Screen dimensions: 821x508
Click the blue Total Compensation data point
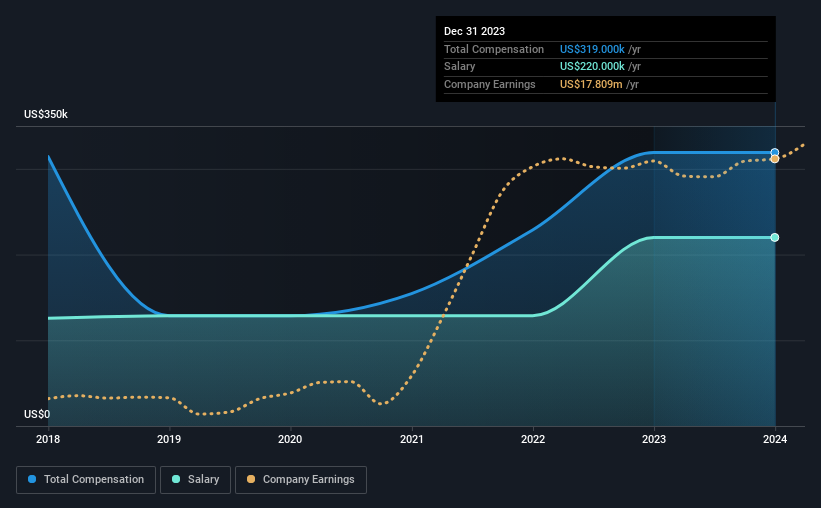[x=774, y=152]
